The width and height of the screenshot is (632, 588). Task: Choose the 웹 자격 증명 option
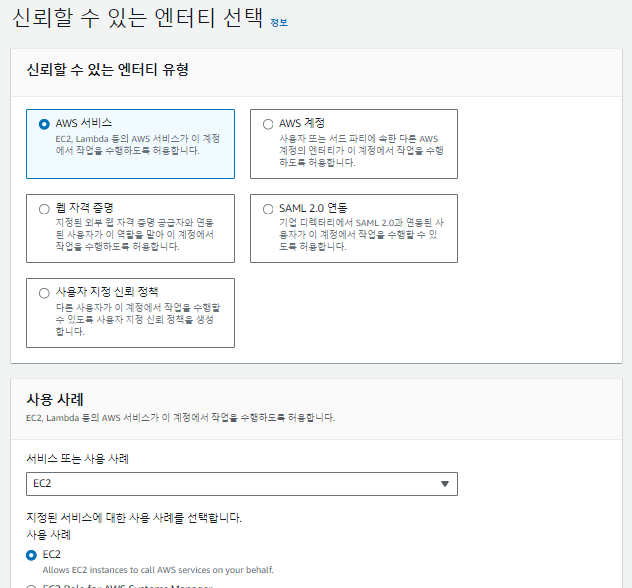tap(44, 209)
